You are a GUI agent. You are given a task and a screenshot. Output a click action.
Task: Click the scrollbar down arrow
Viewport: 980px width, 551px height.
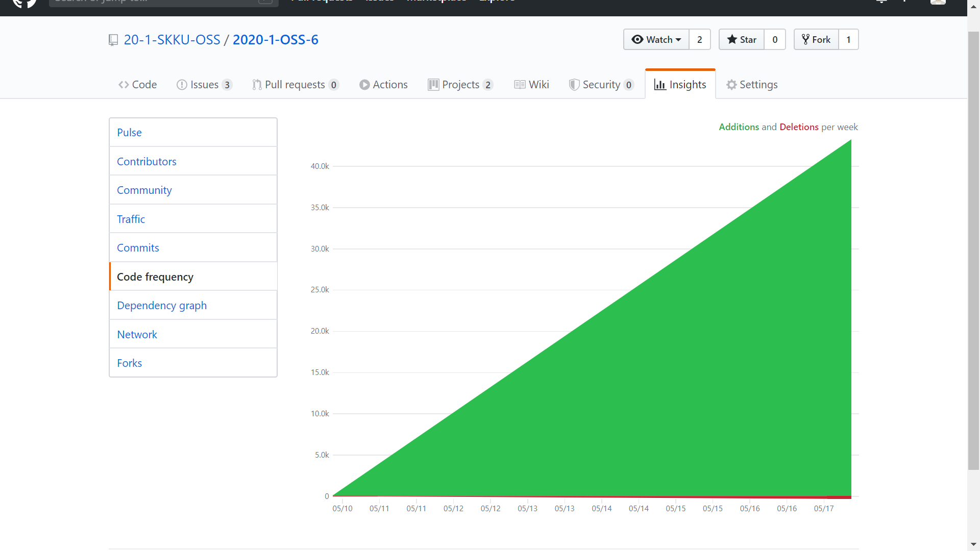[x=973, y=545]
